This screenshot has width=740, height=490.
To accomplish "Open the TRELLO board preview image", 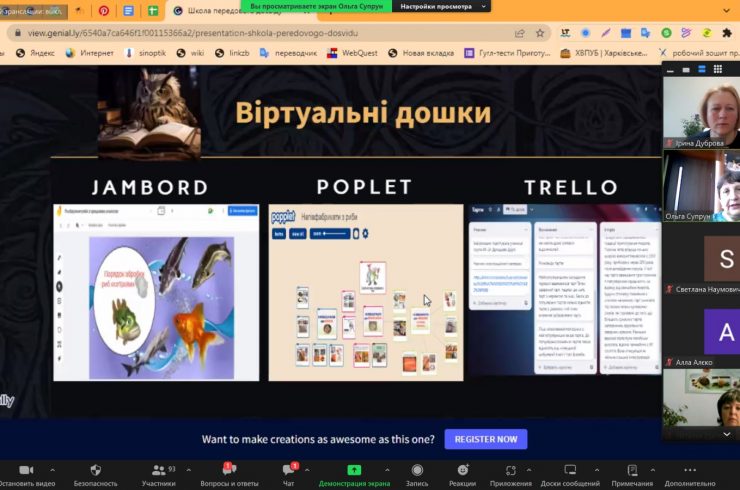I will [x=565, y=290].
